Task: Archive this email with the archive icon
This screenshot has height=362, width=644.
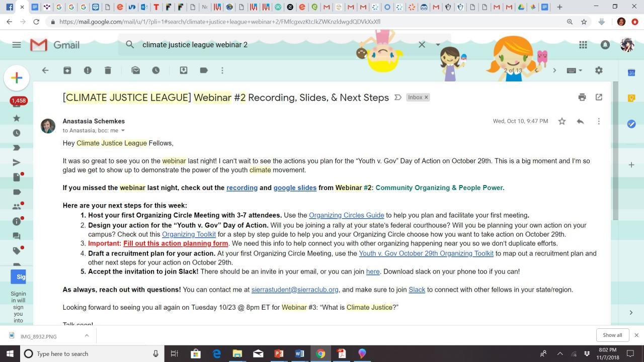Action: (67, 70)
